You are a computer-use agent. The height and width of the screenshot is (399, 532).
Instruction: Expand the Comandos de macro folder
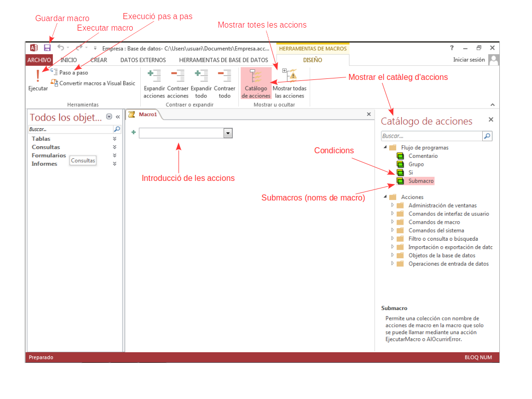[x=393, y=222]
